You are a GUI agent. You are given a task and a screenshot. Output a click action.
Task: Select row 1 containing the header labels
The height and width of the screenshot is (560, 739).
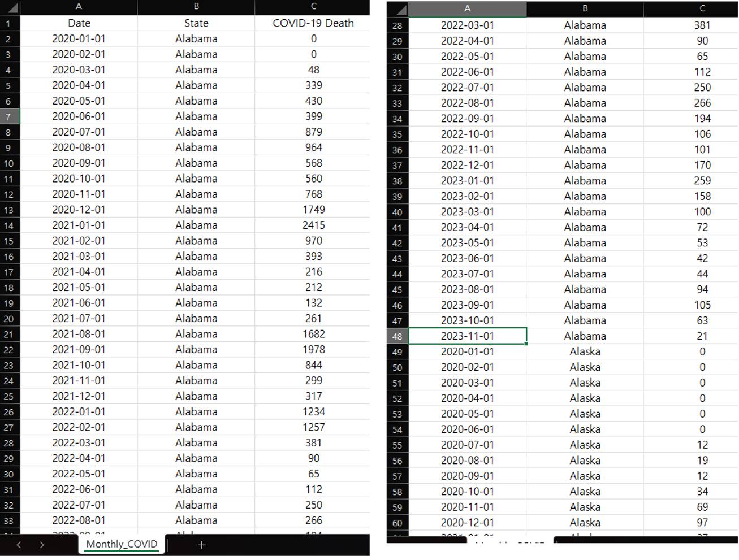coord(10,23)
